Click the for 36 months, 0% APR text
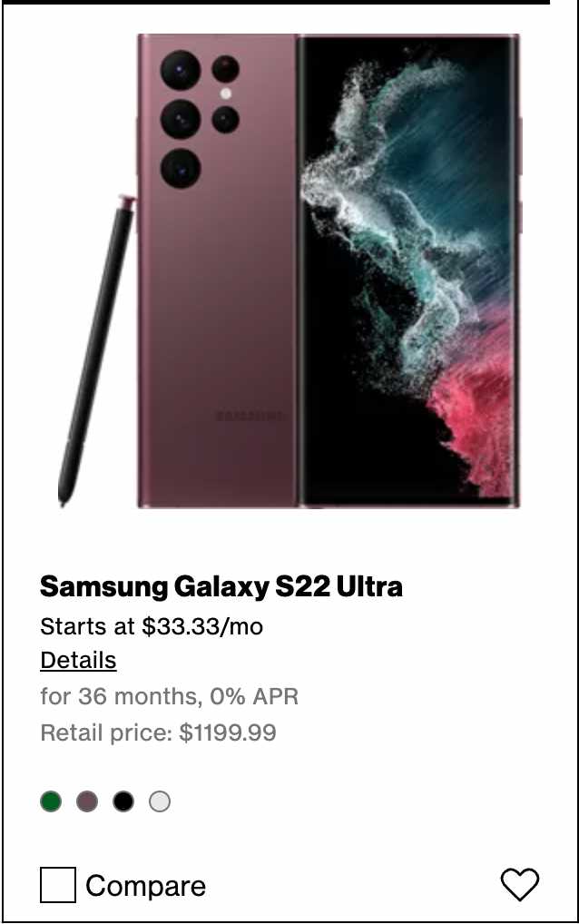Image resolution: width=579 pixels, height=924 pixels. point(169,696)
